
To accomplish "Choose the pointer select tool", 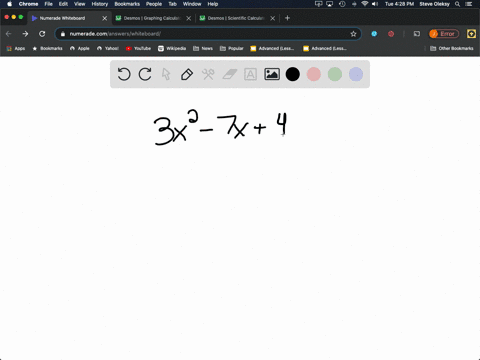I will coord(166,74).
